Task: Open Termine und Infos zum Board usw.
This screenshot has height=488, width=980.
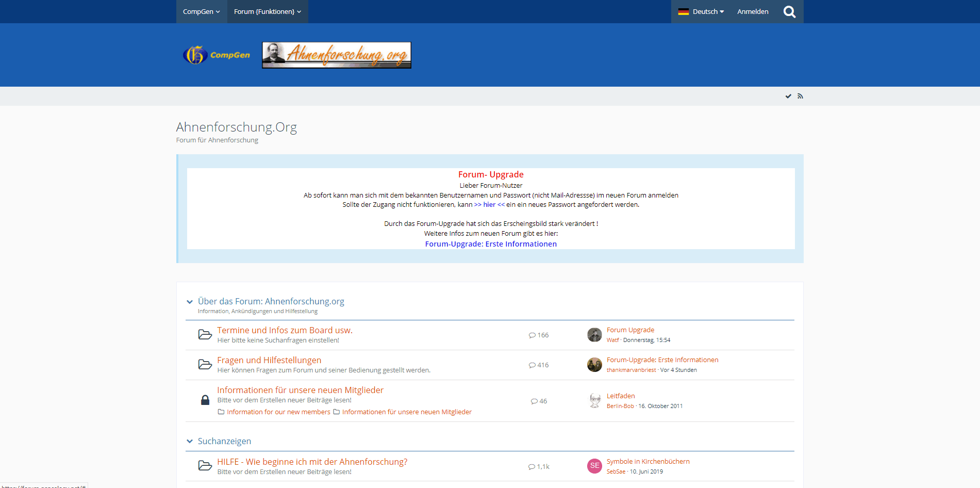Action: (x=285, y=330)
